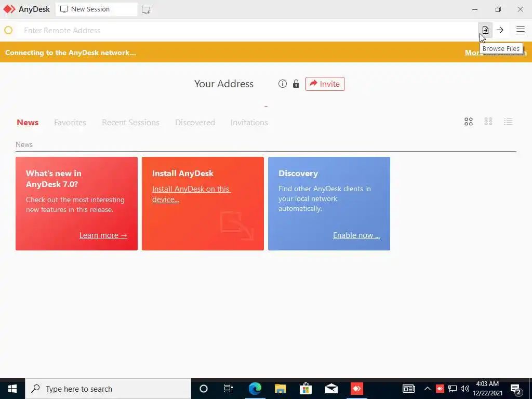Viewport: 532px width, 399px height.
Task: Click the new session tab plus icon
Action: pos(146,10)
